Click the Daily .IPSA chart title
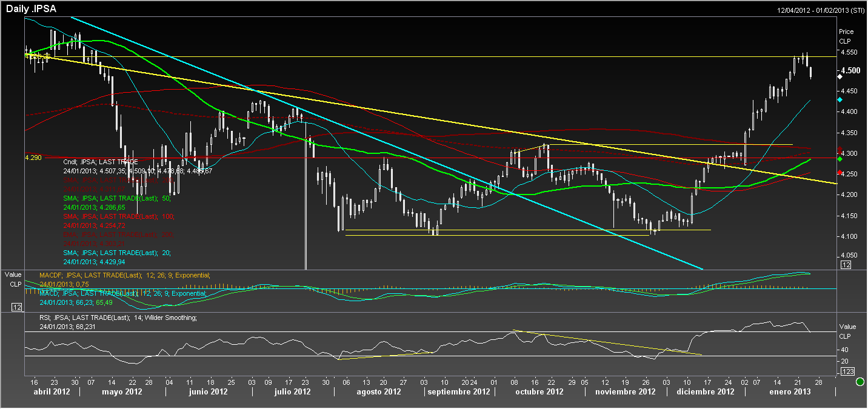This screenshot has width=868, height=409. click(x=32, y=8)
